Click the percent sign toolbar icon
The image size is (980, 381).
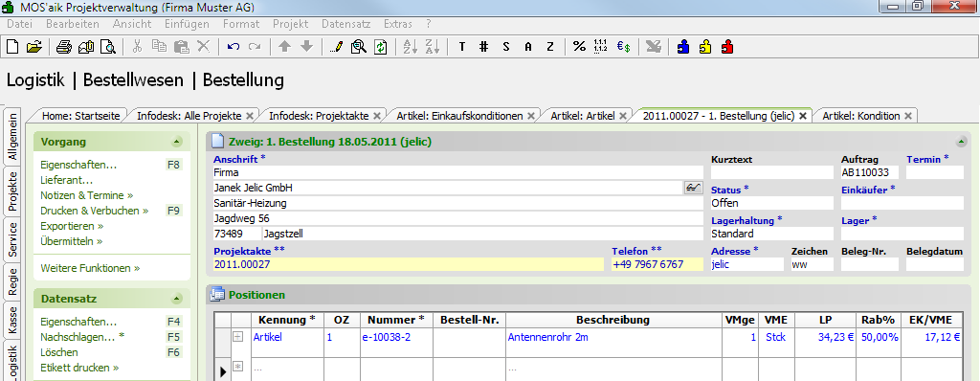click(x=579, y=46)
